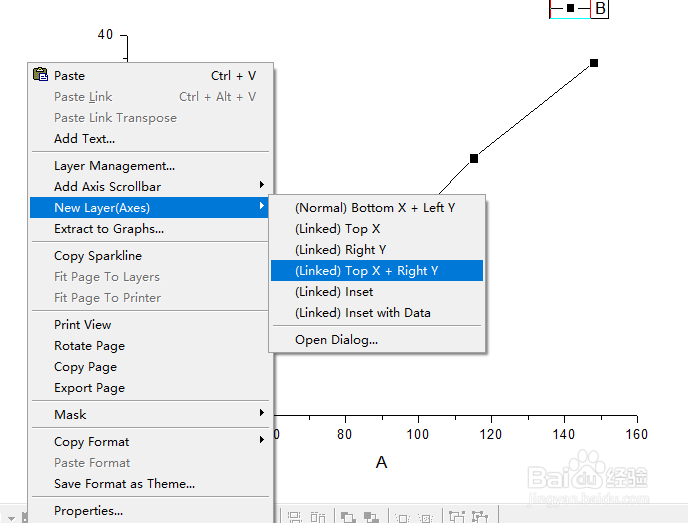This screenshot has height=523, width=688.
Task: Click Open Dialog... in submenu
Action: click(377, 340)
